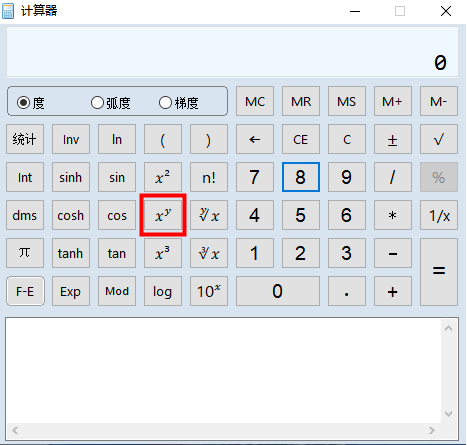The width and height of the screenshot is (467, 445).
Task: Click the history scroll down arrow
Action: pos(449,414)
